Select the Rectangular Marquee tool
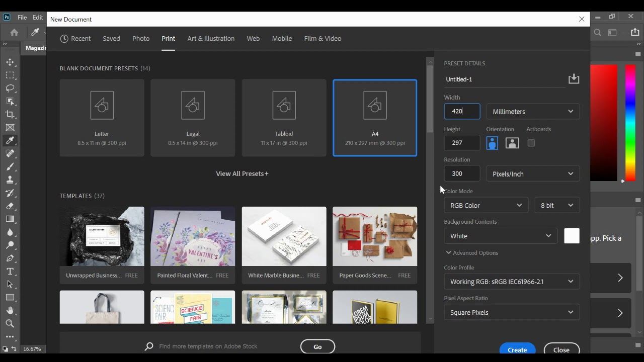 [10, 75]
